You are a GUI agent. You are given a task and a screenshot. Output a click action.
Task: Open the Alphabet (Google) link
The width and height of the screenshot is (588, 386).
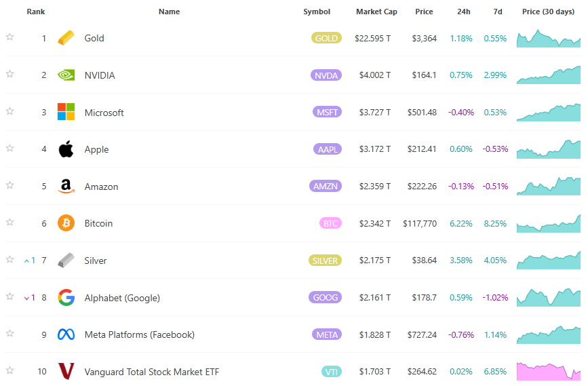pyautogui.click(x=122, y=298)
